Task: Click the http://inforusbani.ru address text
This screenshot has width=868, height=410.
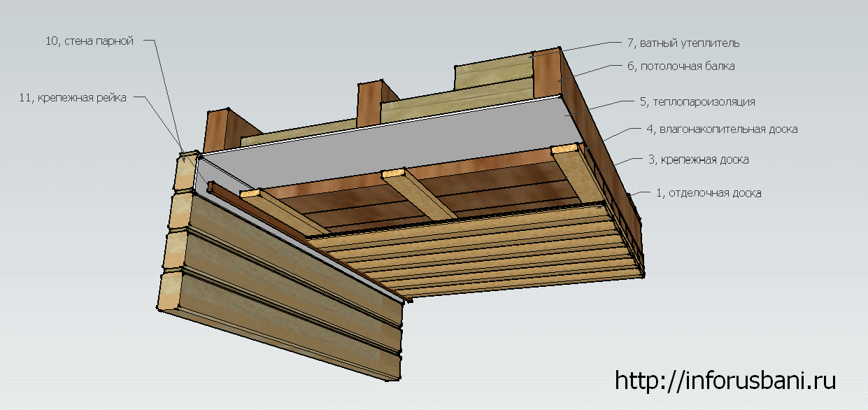Action: (x=726, y=381)
